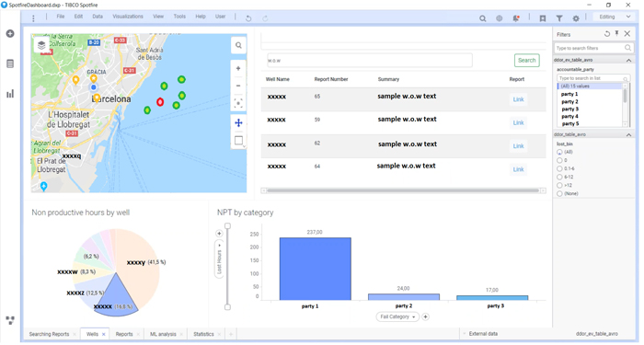Screen dimensions: 644x345
Task: Click the red marker on the map
Action: pyautogui.click(x=160, y=102)
